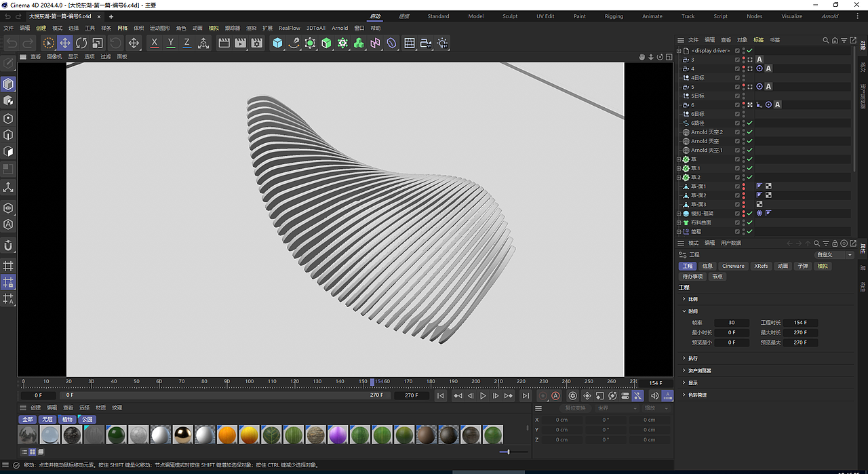Open the Spline pen tool icon
This screenshot has width=868, height=474.
(x=294, y=43)
